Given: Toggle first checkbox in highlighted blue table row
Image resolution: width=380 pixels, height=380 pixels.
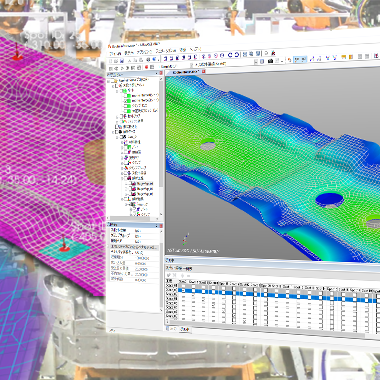Looking at the screenshot, I should (183, 291).
